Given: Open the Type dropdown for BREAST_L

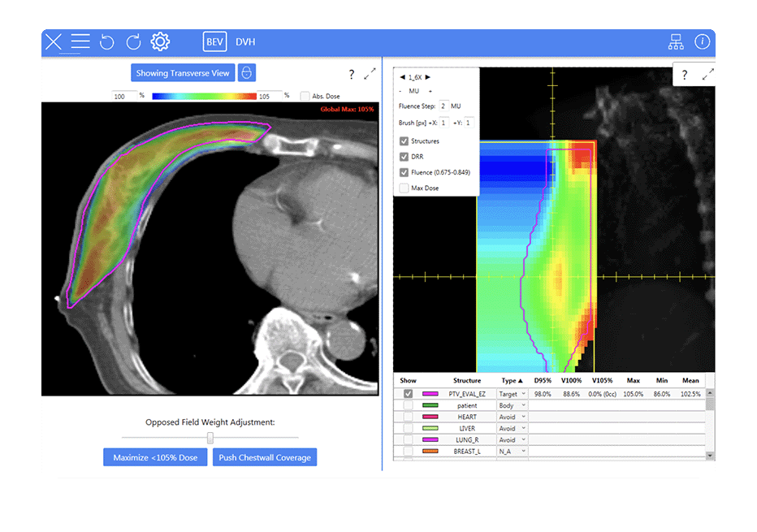Looking at the screenshot, I should tap(513, 451).
